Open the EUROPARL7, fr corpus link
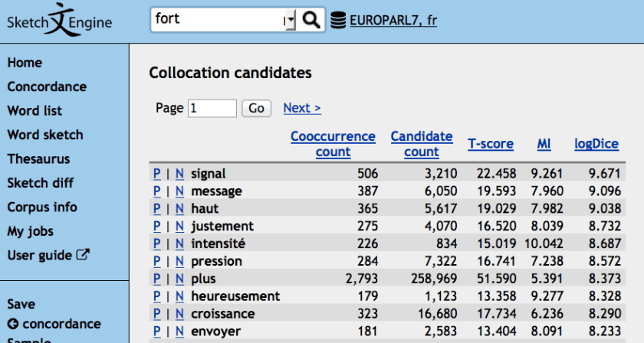The width and height of the screenshot is (644, 343). [x=393, y=21]
